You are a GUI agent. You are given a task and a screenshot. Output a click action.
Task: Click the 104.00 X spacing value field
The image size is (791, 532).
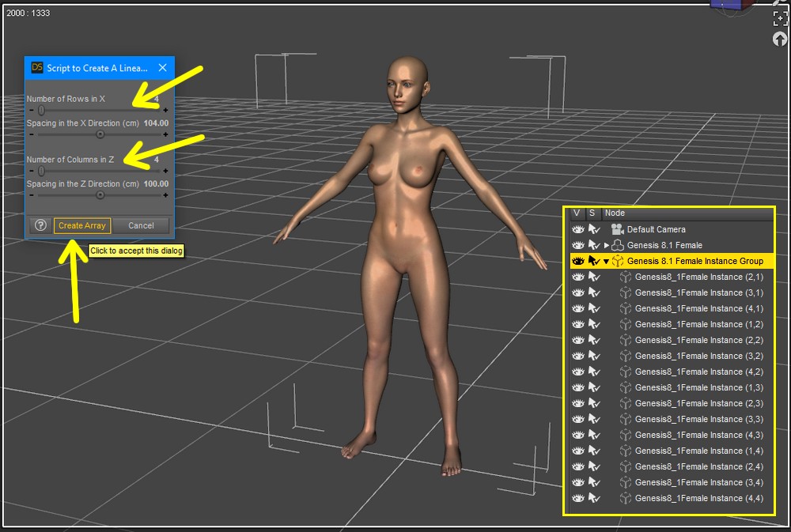(156, 123)
